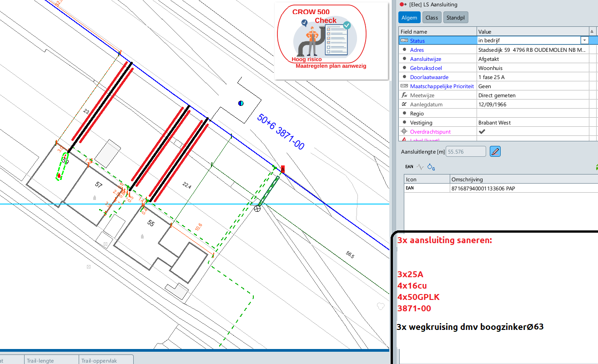The height and width of the screenshot is (364, 598).
Task: Click the red A marker on the blue cable
Action: coord(283,169)
